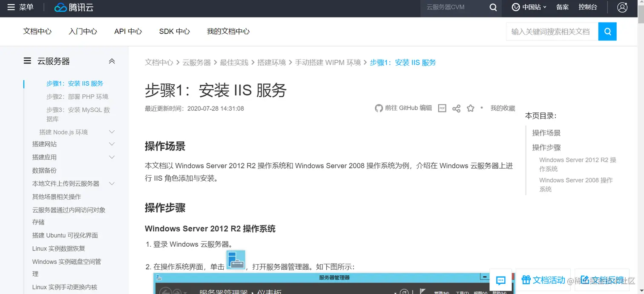Screen dimensions: 644x294
Task: Select sidebar item 步骤2：部署 PHP 环境
Action: [78, 97]
